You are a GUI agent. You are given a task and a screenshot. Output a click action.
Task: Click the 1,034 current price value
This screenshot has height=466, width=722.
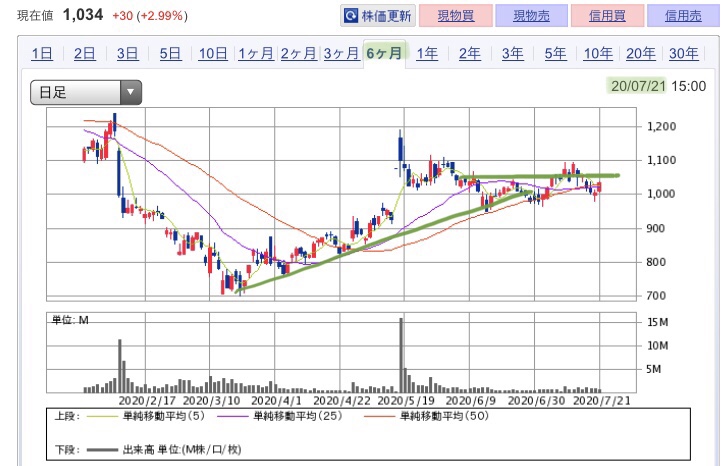pyautogui.click(x=83, y=15)
